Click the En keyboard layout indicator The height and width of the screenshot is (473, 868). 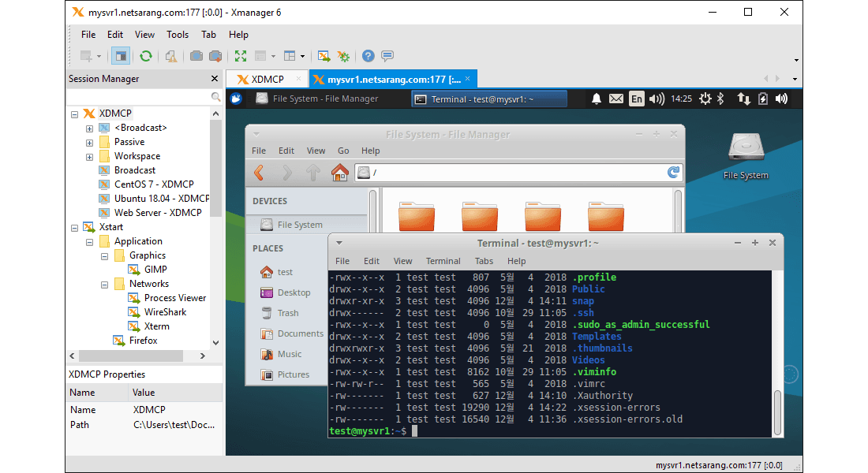point(637,99)
